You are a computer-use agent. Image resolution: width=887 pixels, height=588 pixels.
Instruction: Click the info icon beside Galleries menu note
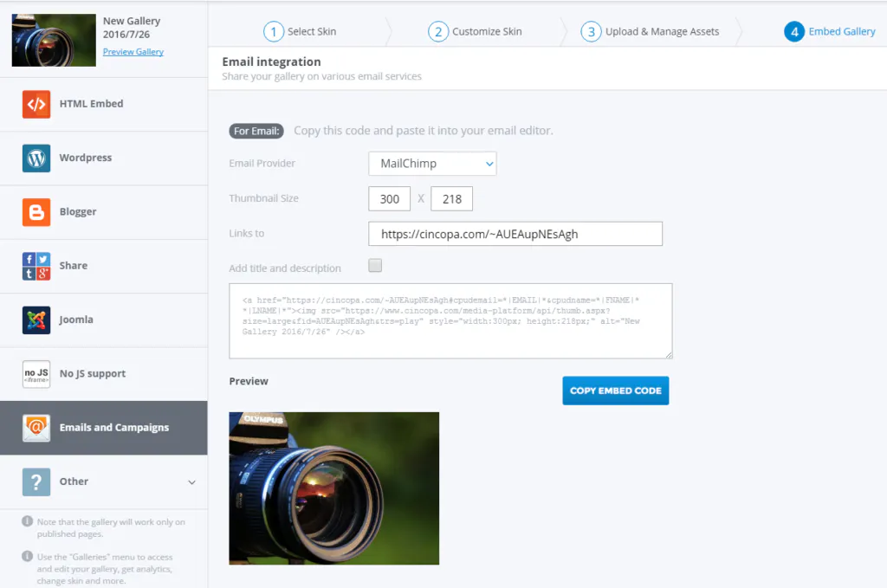tap(27, 556)
